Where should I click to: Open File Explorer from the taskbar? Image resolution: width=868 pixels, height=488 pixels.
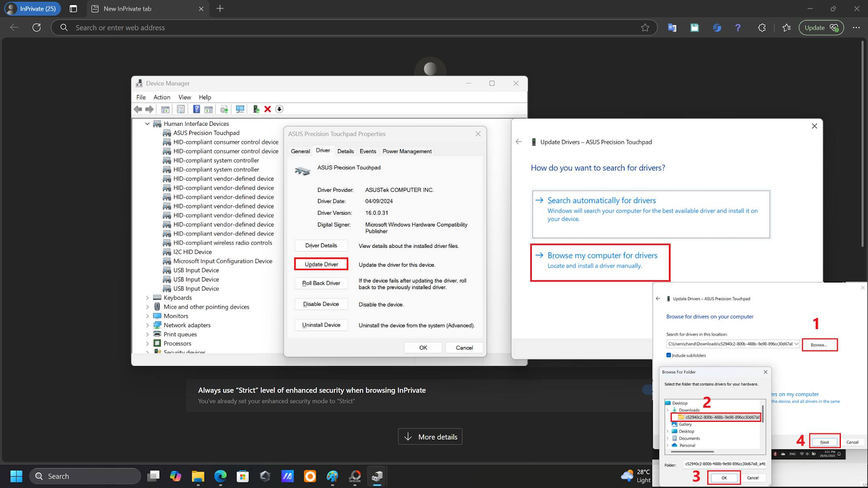[x=198, y=476]
